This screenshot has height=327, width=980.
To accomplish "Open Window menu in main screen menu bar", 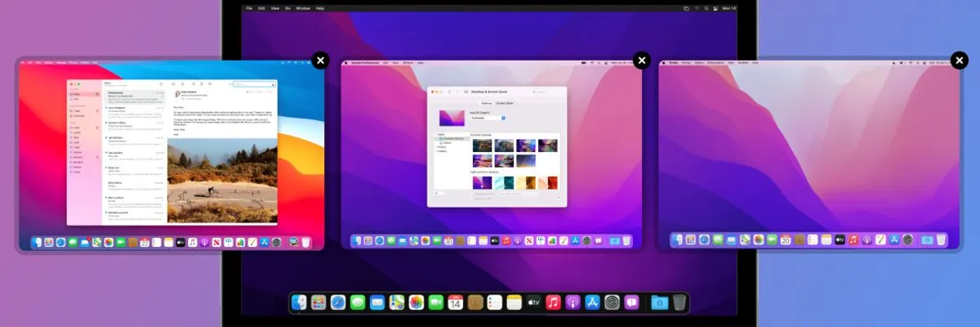I will coord(303,7).
